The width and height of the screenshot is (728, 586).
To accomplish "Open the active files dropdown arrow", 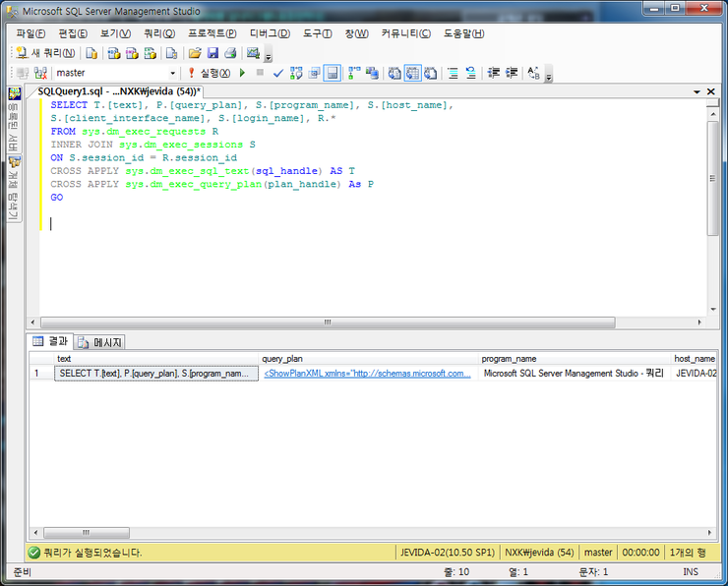I will coord(697,91).
